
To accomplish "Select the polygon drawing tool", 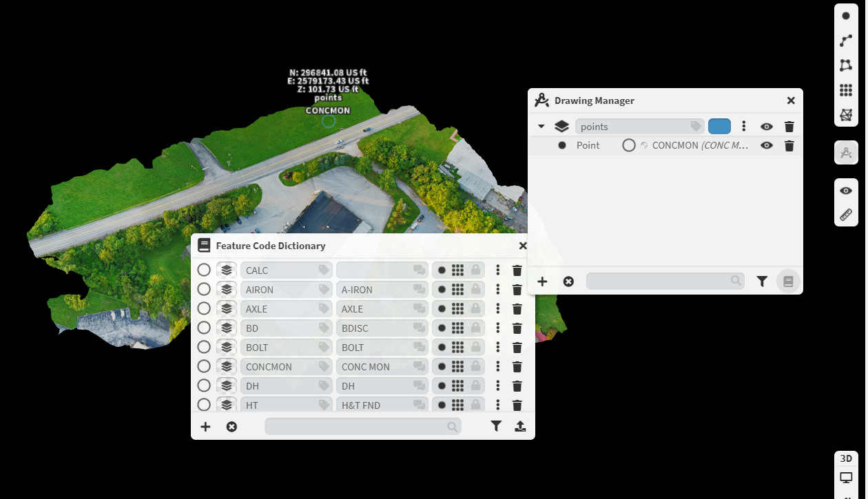I will point(846,65).
